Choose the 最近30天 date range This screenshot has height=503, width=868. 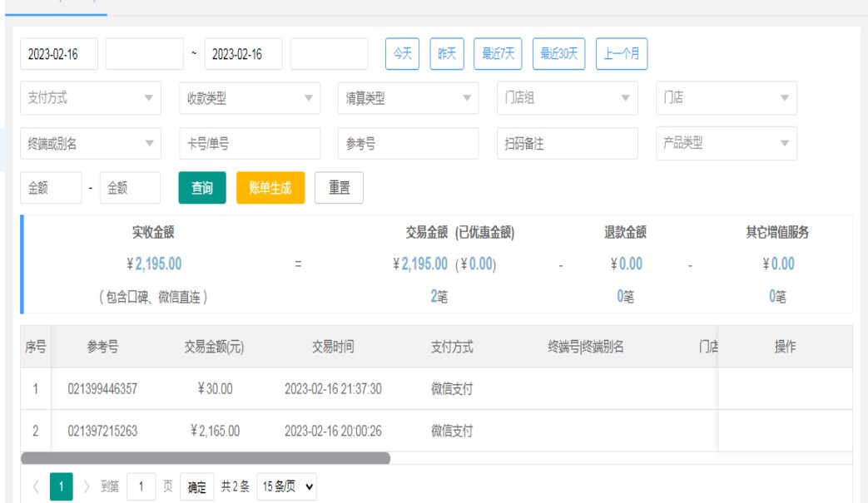(558, 54)
